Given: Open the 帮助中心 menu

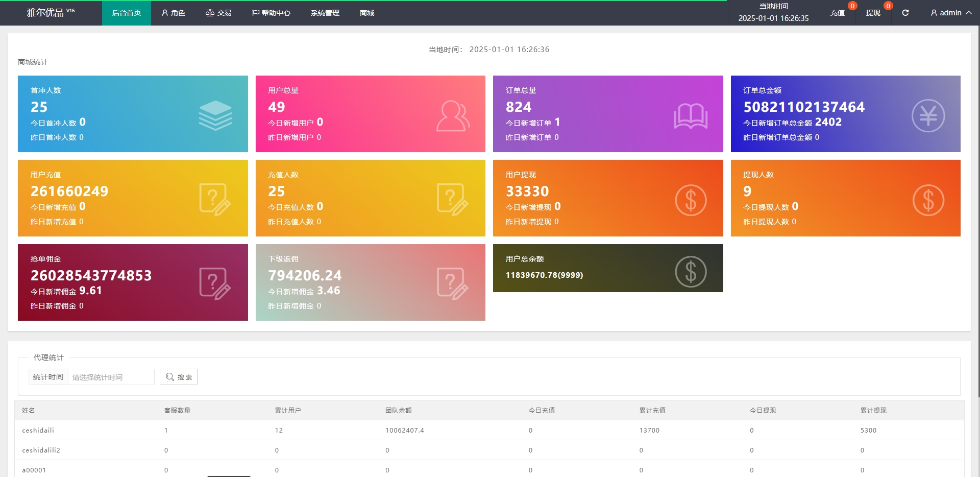Looking at the screenshot, I should tap(271, 13).
